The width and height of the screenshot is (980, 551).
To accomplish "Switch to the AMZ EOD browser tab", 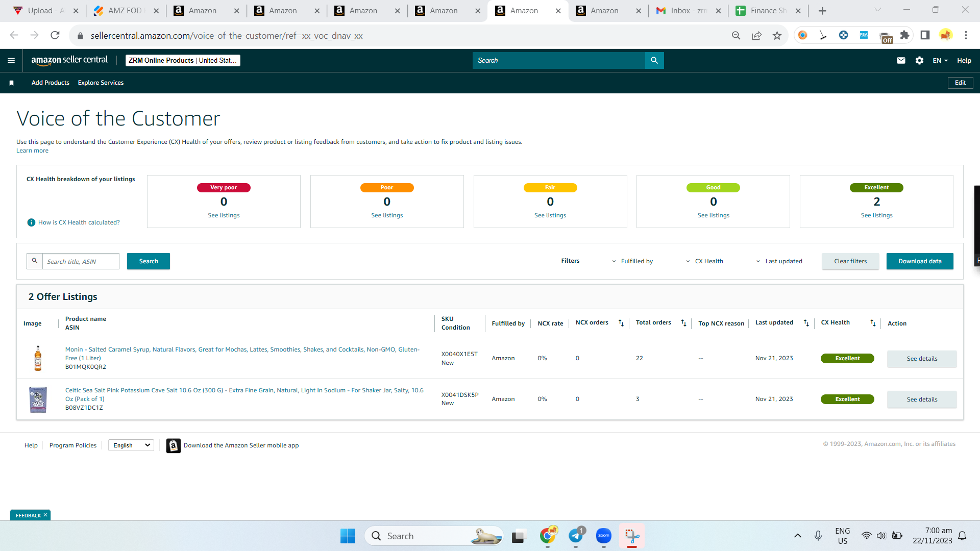I will coord(126,11).
